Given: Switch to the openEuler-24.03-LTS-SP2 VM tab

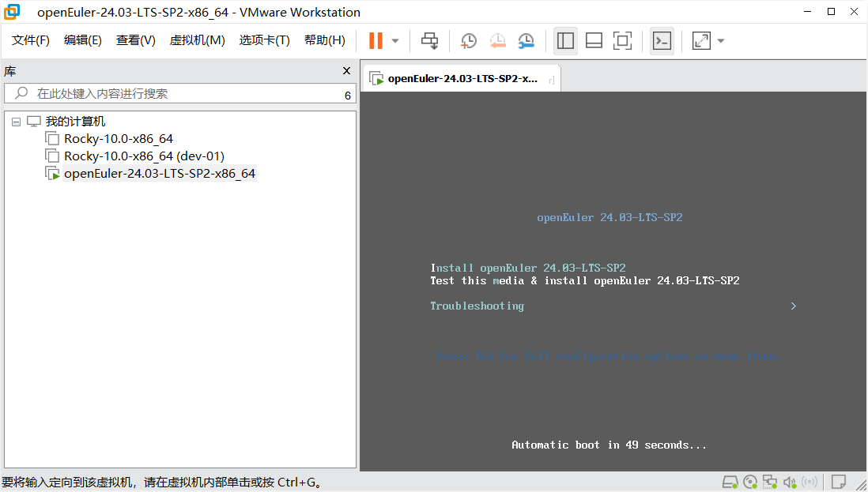Looking at the screenshot, I should (x=462, y=78).
